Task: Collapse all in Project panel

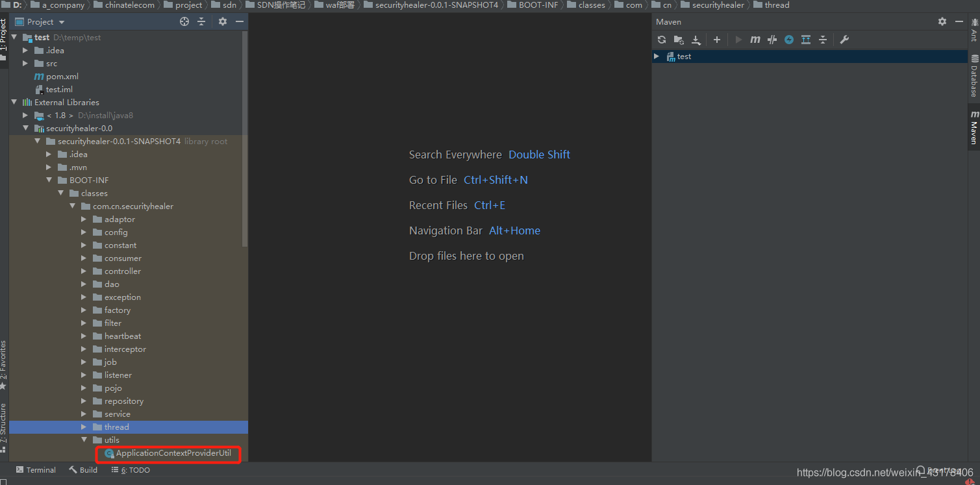Action: click(201, 21)
